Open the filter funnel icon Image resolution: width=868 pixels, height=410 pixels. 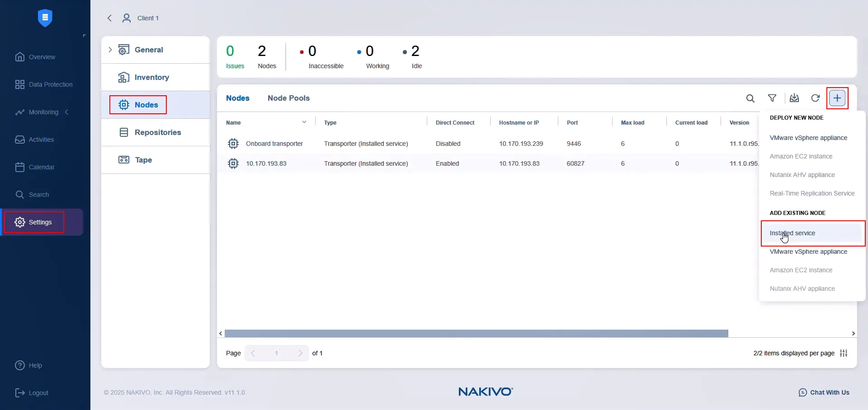[772, 98]
